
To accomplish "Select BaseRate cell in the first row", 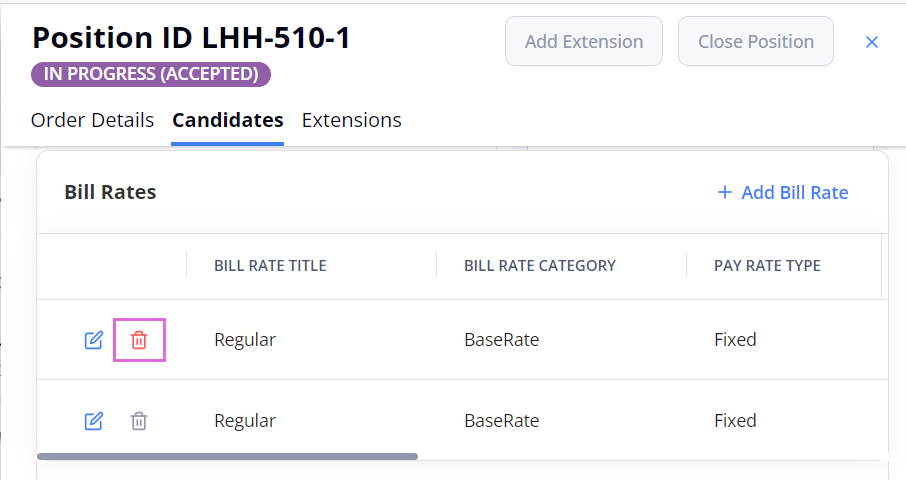I will [x=501, y=340].
